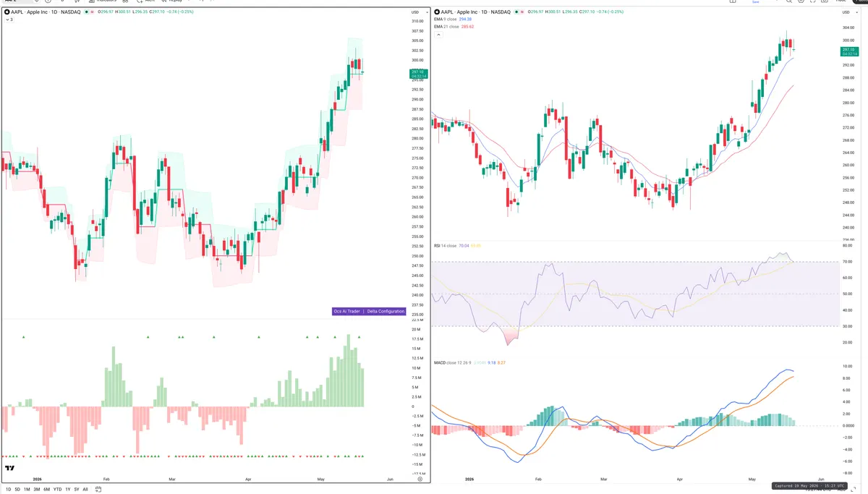Click Feb label on left time axis
The height and width of the screenshot is (494, 868).
pyautogui.click(x=106, y=479)
